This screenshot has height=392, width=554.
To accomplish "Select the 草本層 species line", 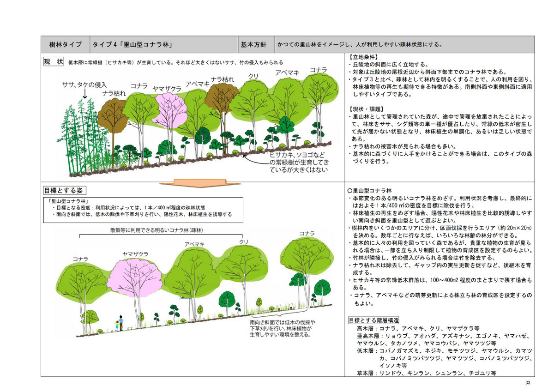I will click(x=426, y=373).
